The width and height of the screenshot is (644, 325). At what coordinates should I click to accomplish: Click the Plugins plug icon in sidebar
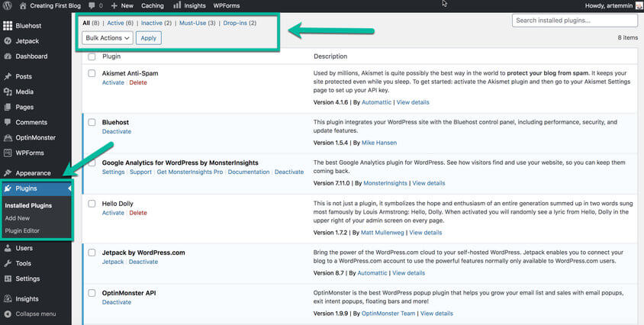[8, 188]
